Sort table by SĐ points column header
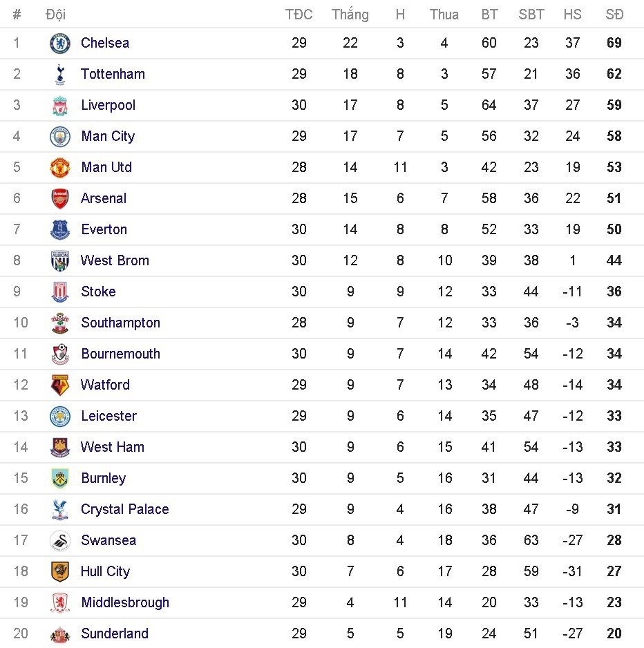 (x=614, y=15)
